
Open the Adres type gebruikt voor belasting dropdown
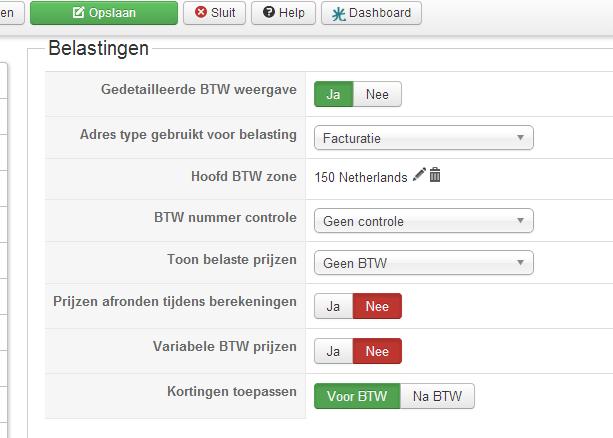pyautogui.click(x=423, y=138)
